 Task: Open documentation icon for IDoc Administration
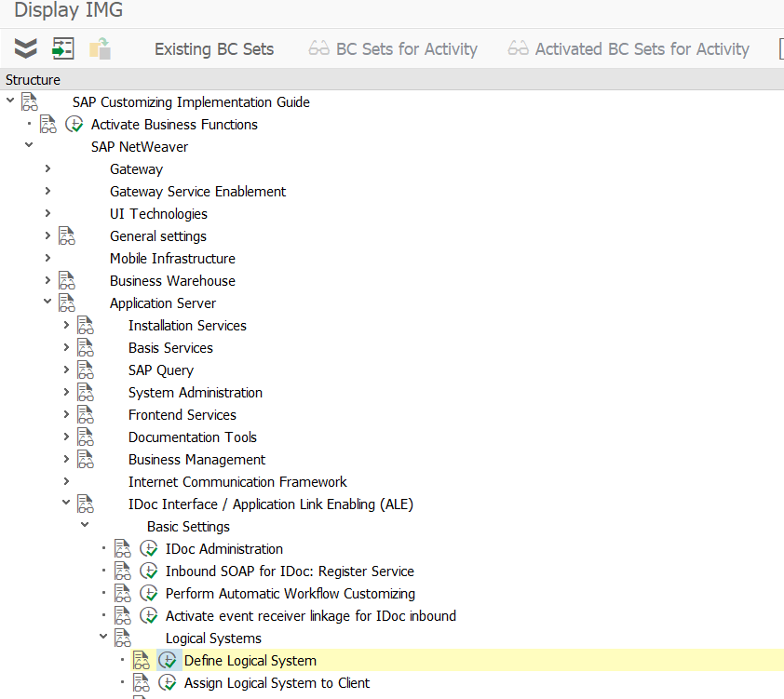coord(123,548)
